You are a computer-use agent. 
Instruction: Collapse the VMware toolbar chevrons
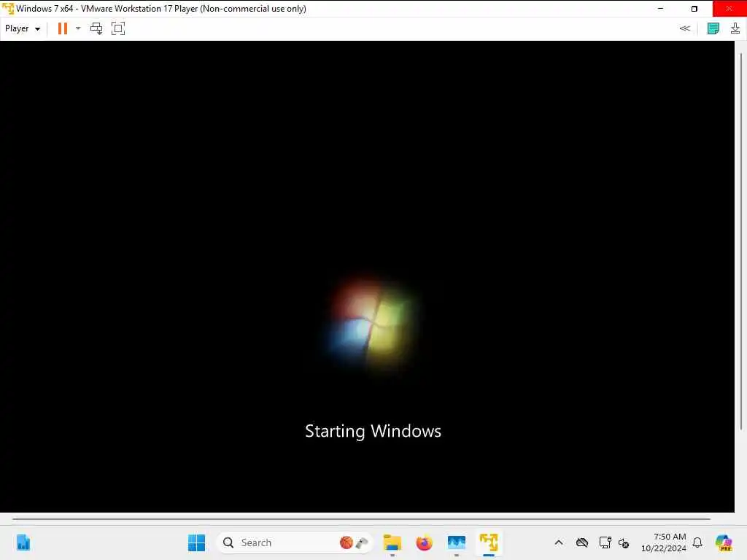tap(684, 28)
